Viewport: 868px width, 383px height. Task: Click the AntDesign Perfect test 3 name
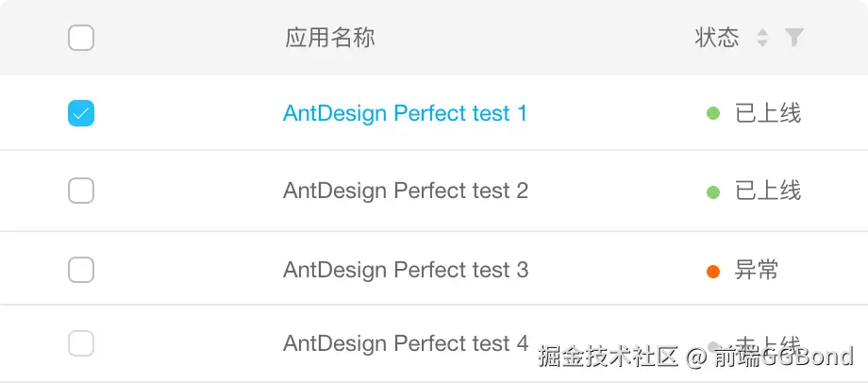point(405,270)
